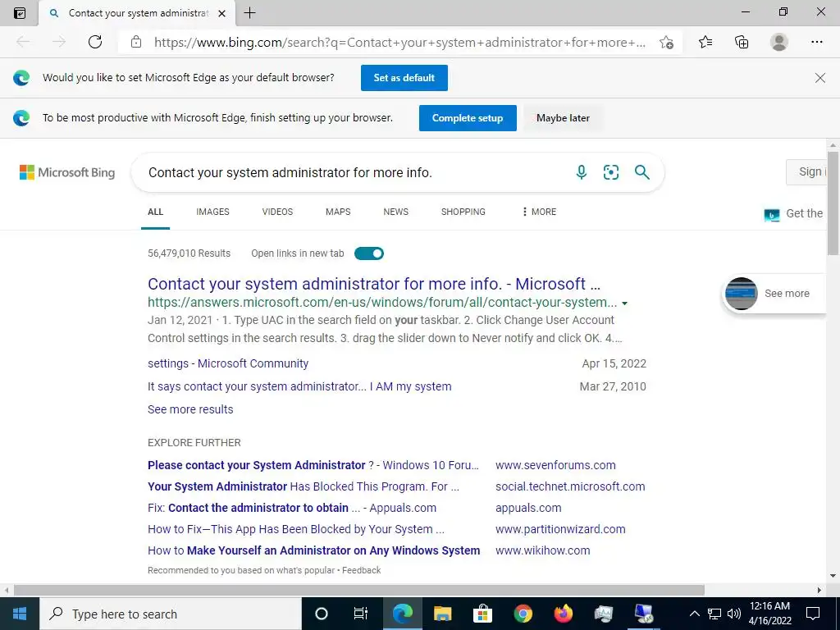The image size is (840, 630).
Task: Switch to the NEWS tab
Action: click(x=396, y=212)
